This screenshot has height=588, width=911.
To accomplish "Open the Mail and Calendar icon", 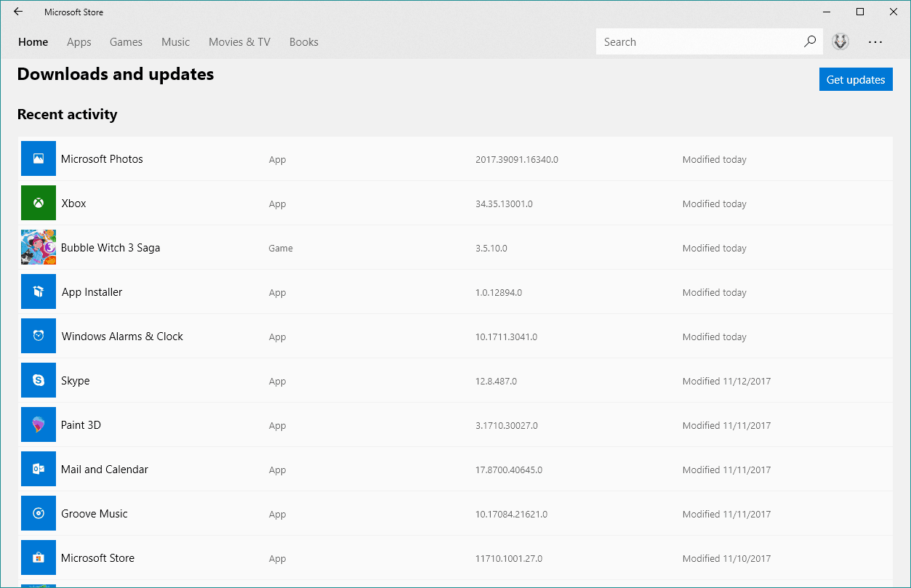I will pos(39,469).
